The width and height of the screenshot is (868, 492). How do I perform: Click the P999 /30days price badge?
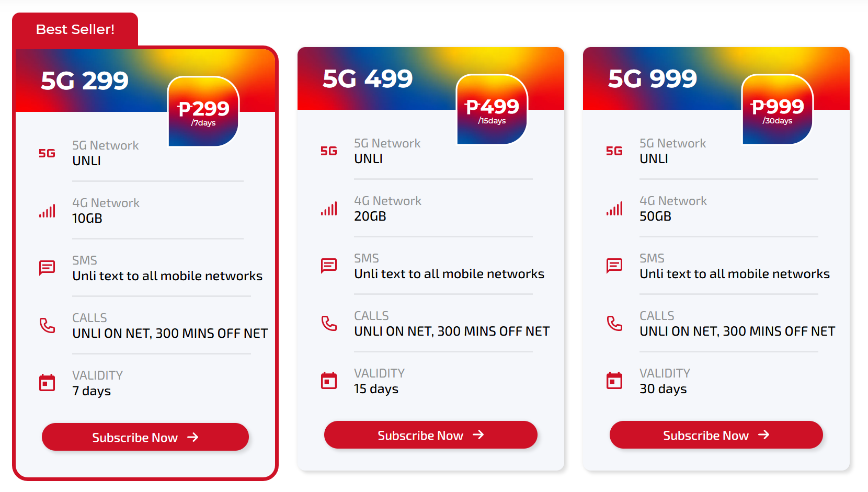(778, 109)
